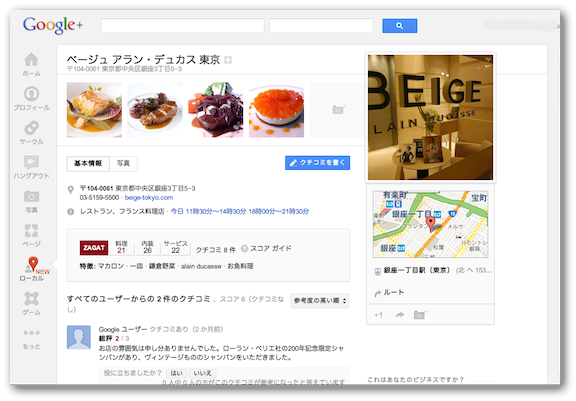Click the blue search magnifier button
Image resolution: width=576 pixels, height=401 pixels.
[x=400, y=26]
